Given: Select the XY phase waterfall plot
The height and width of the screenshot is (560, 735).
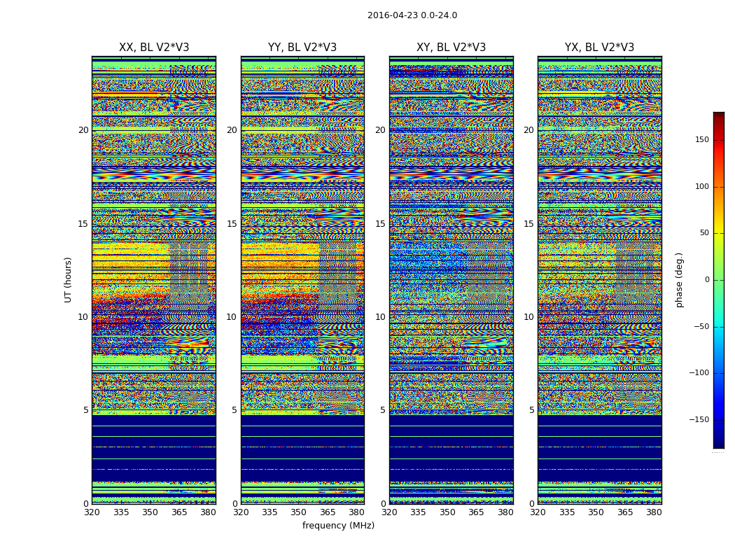Looking at the screenshot, I should [451, 280].
